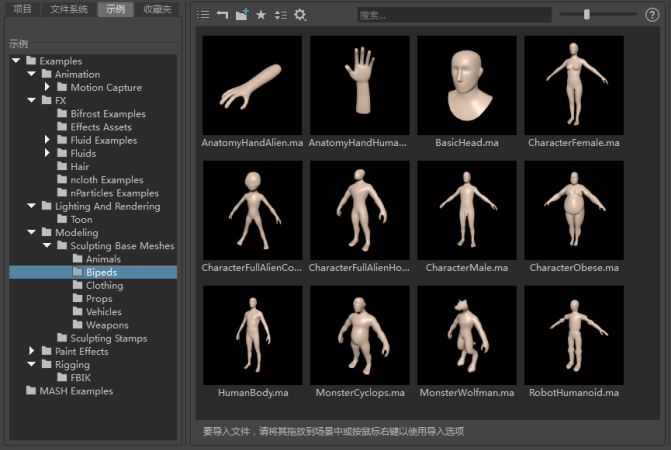Toggle the list view icon
Screen dimensions: 671x450
(203, 15)
